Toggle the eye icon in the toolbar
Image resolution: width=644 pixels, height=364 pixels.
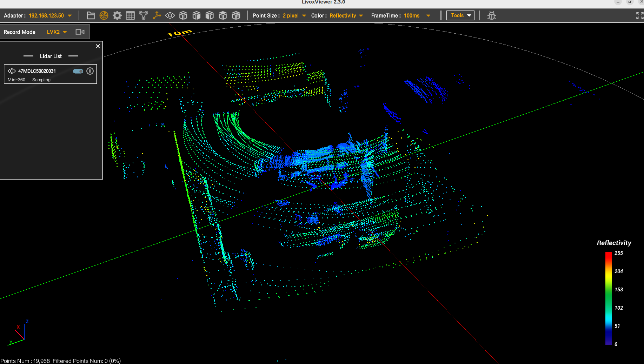click(x=170, y=15)
